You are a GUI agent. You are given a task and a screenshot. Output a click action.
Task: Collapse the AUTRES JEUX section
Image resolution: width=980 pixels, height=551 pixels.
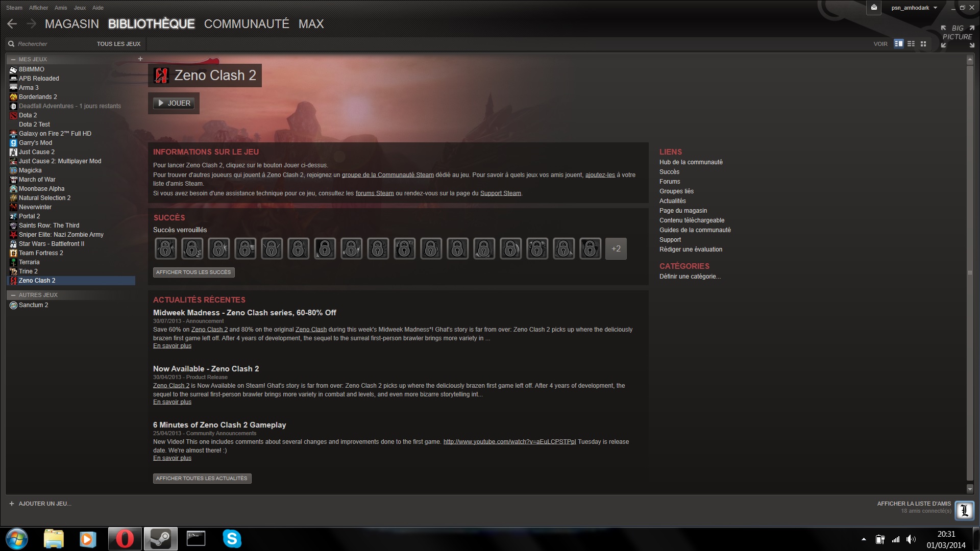click(x=13, y=295)
